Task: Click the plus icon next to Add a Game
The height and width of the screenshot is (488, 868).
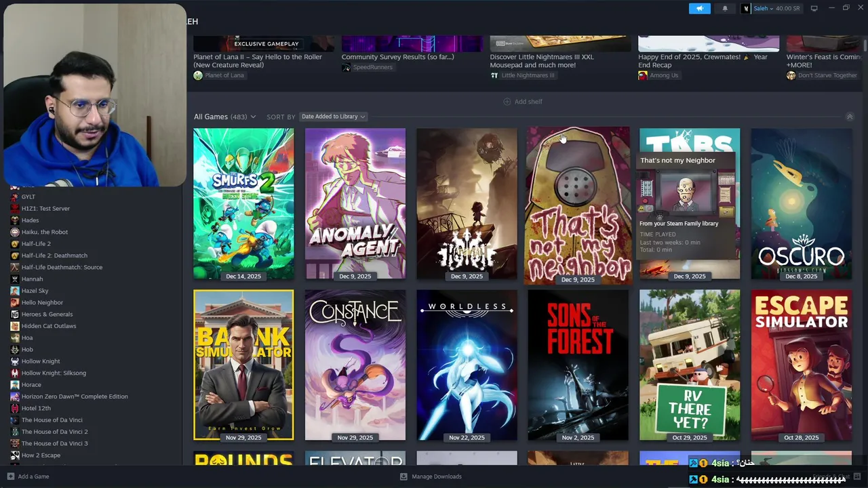Action: 10,476
